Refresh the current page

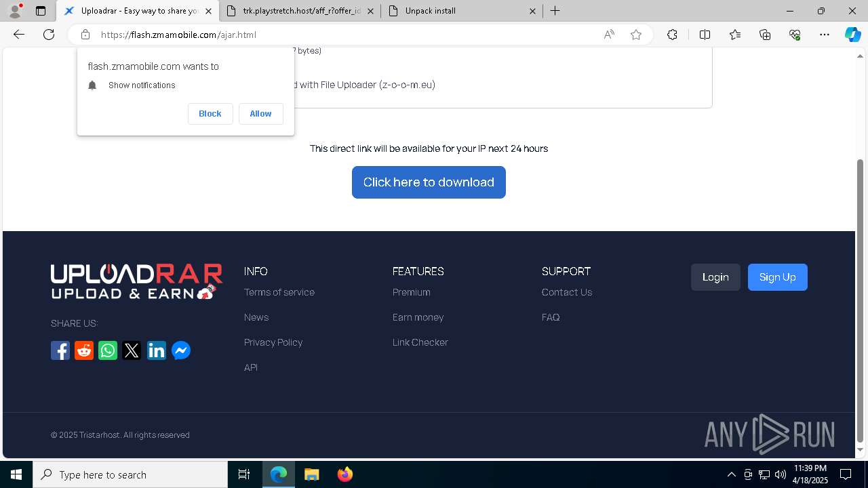(49, 35)
